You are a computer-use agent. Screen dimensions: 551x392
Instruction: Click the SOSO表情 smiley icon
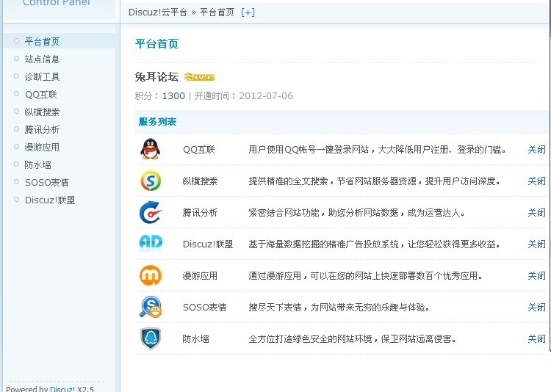[151, 307]
